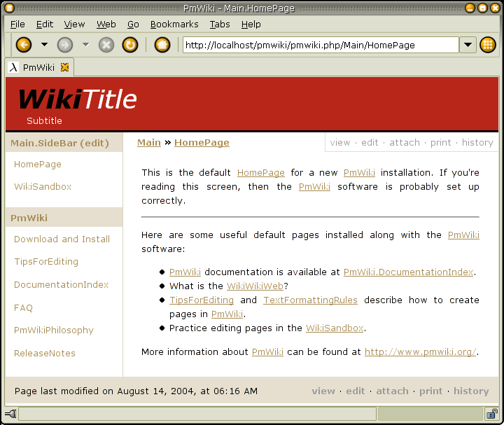Expand the address bar history dropdown
504x425 pixels.
click(468, 45)
